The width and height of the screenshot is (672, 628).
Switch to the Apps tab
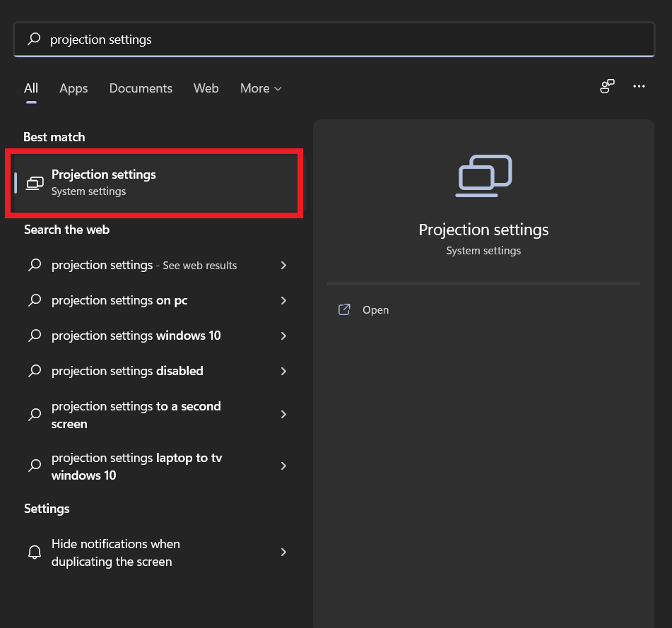(73, 88)
